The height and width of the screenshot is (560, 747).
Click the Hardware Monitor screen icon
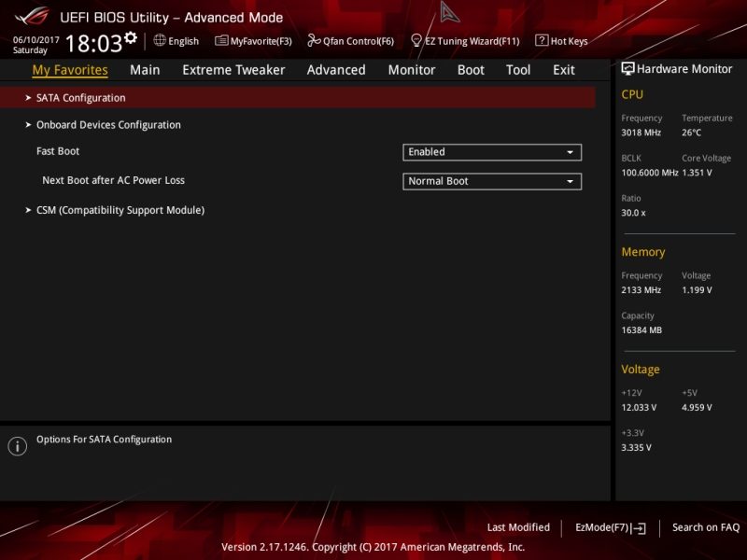627,69
